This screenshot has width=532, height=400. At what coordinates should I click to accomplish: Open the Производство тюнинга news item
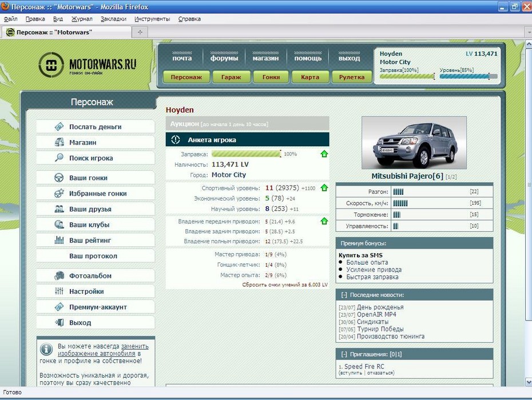click(391, 336)
